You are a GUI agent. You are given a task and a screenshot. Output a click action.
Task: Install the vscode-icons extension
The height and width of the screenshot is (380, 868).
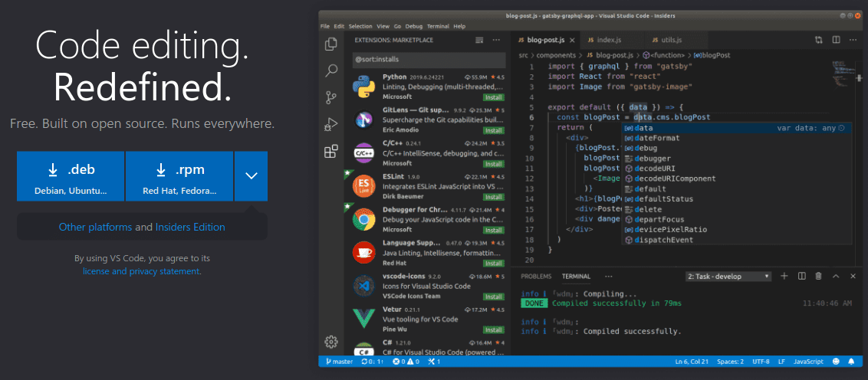pos(493,296)
